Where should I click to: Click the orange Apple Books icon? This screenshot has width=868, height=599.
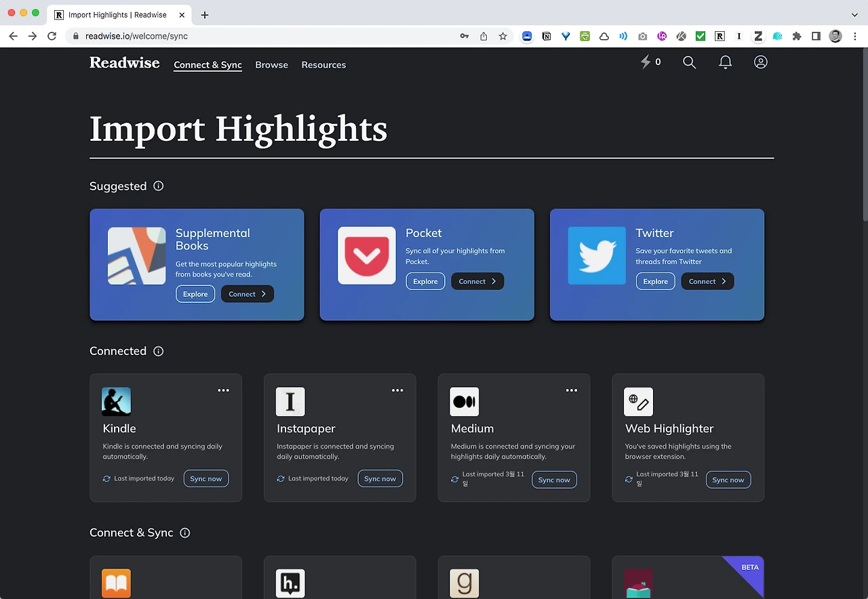point(117,583)
